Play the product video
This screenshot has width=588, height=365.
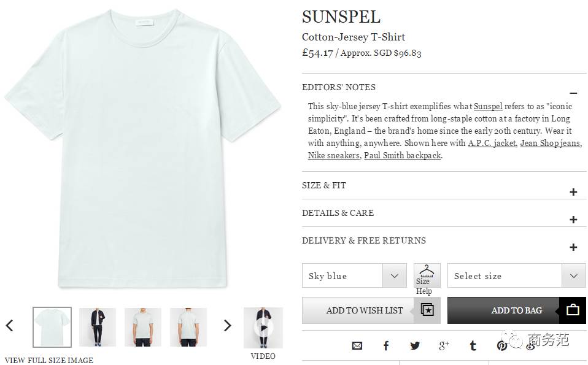263,328
